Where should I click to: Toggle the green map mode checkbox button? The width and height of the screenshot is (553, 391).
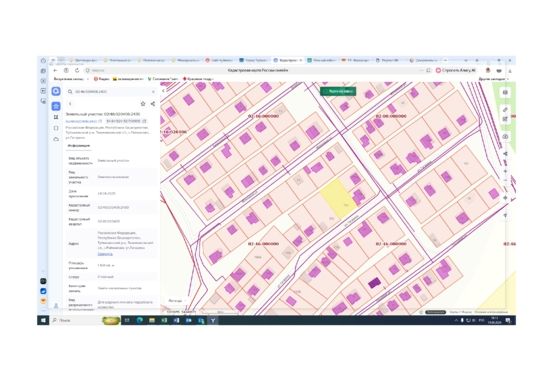click(338, 91)
